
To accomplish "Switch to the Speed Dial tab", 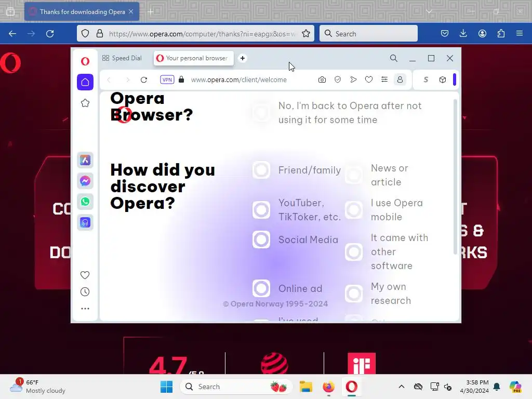I will 122,58.
